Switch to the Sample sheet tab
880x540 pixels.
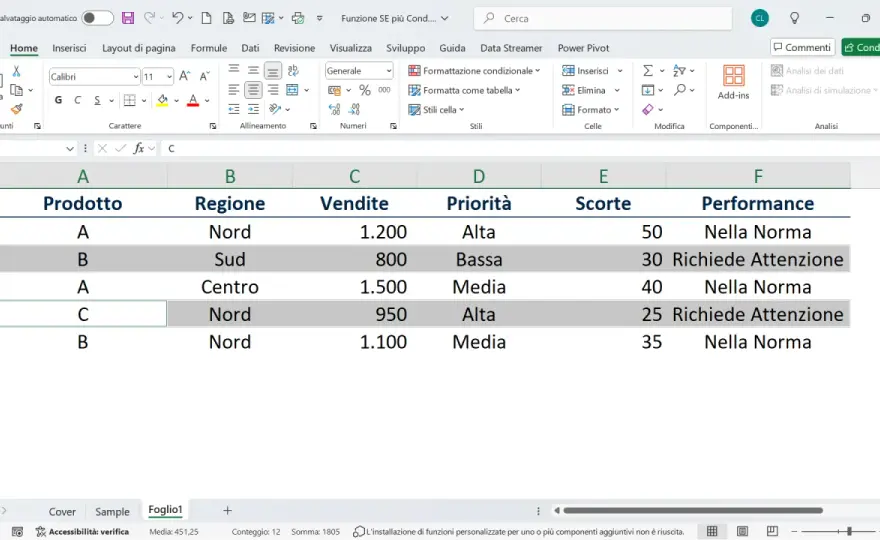point(112,511)
